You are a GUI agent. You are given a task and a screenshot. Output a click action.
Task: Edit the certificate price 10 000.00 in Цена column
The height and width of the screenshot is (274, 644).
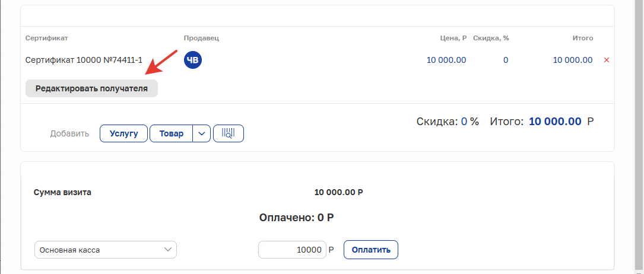446,60
